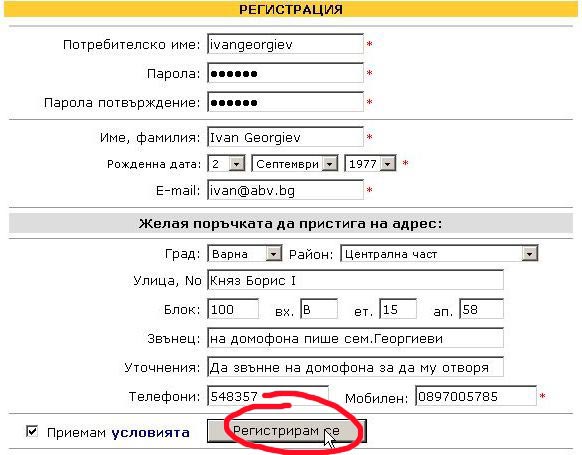Select the Име, фамилия field
Image resolution: width=582 pixels, height=455 pixels.
[x=285, y=137]
